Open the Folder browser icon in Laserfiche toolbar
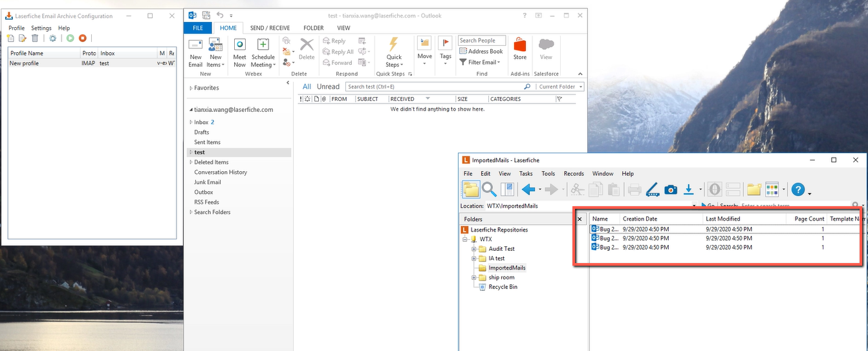 click(x=471, y=189)
